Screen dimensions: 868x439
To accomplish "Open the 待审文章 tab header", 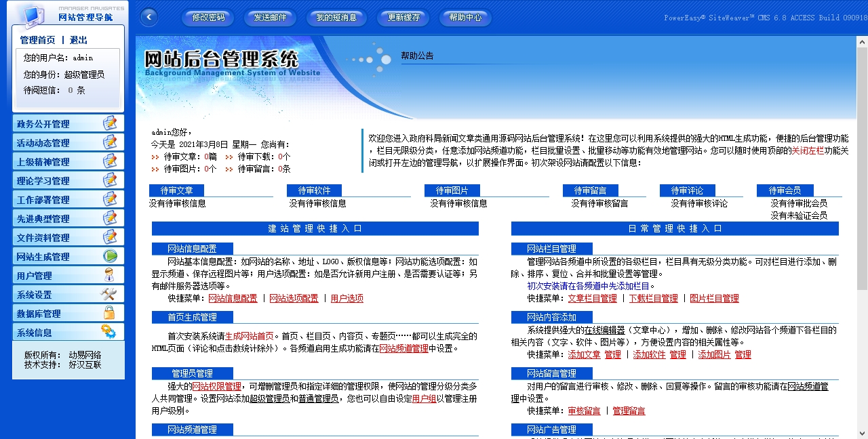I will pyautogui.click(x=176, y=191).
